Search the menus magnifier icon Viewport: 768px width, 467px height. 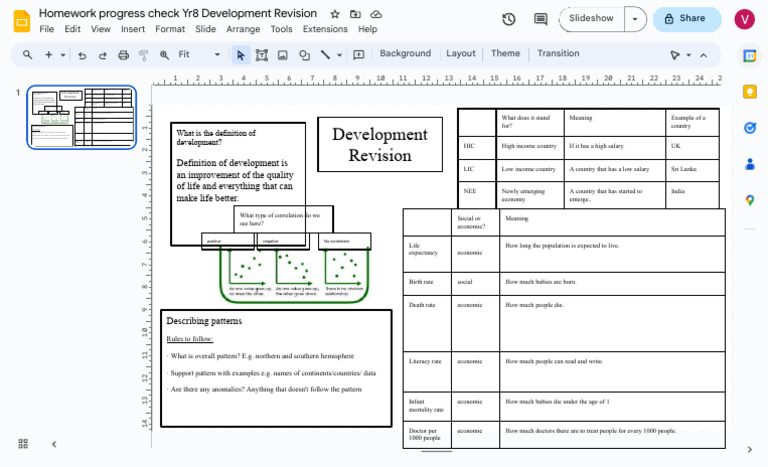click(27, 54)
